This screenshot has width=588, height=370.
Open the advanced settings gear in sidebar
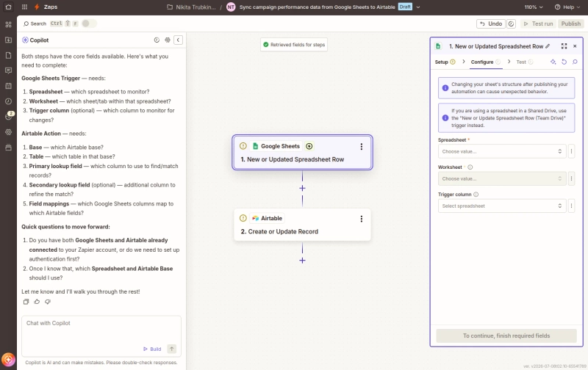(x=8, y=132)
